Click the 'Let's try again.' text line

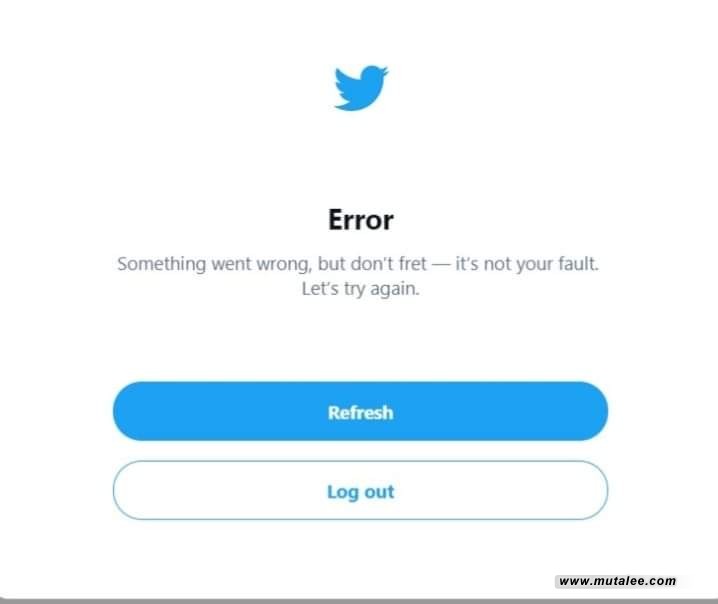tap(360, 289)
